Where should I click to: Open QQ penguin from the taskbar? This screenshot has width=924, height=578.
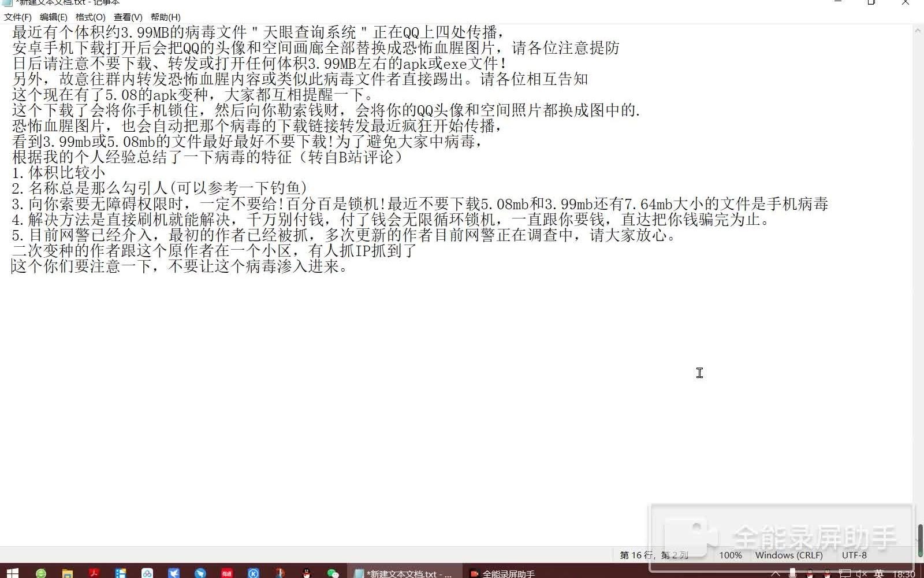tap(306, 573)
